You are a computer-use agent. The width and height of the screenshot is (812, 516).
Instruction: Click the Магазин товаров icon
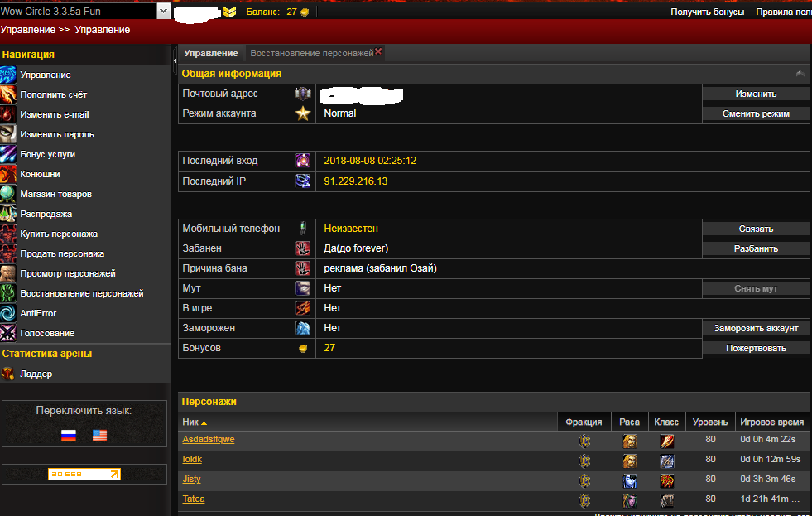point(8,194)
